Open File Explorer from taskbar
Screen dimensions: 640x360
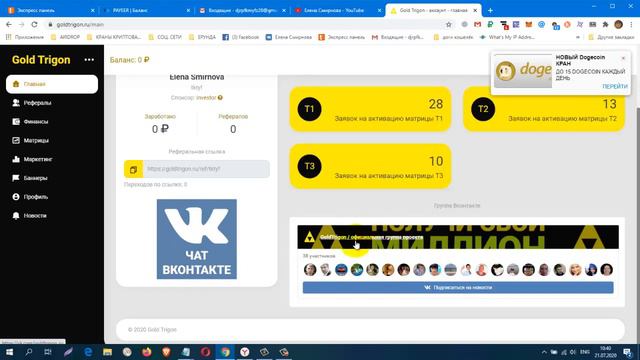(107, 352)
